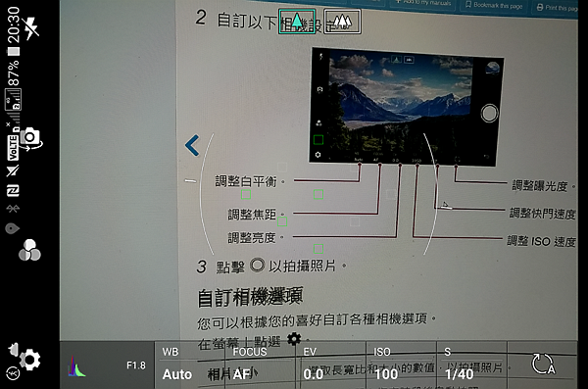Tap the muted sound status icon
The width and height of the screenshot is (588, 389).
coord(13,171)
